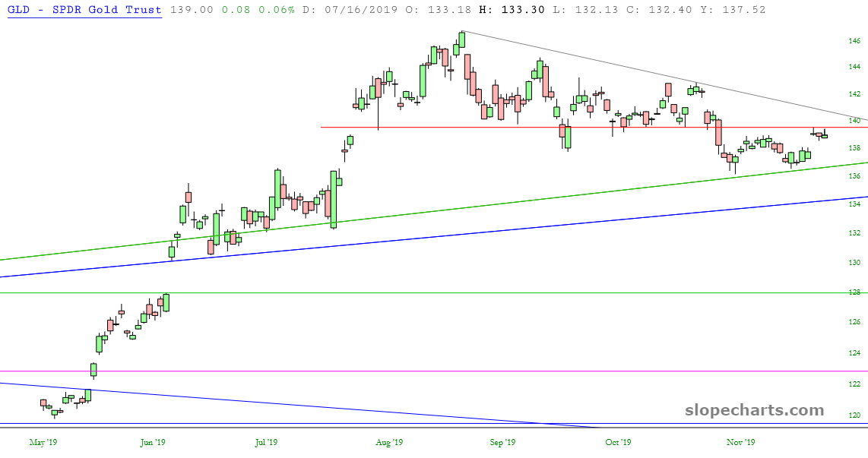Click the Jun '19 date label
The width and height of the screenshot is (868, 458).
(x=153, y=442)
